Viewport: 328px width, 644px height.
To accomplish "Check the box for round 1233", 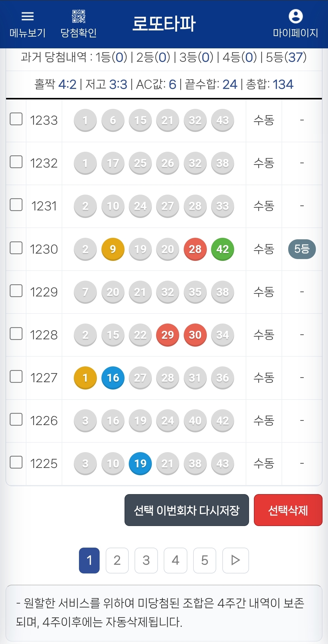I will 16,119.
